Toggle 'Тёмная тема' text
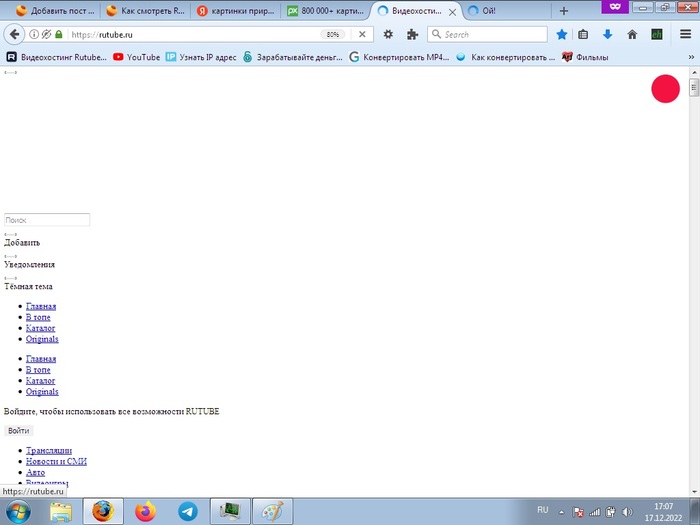Viewport: 700px width, 525px height. coord(28,287)
